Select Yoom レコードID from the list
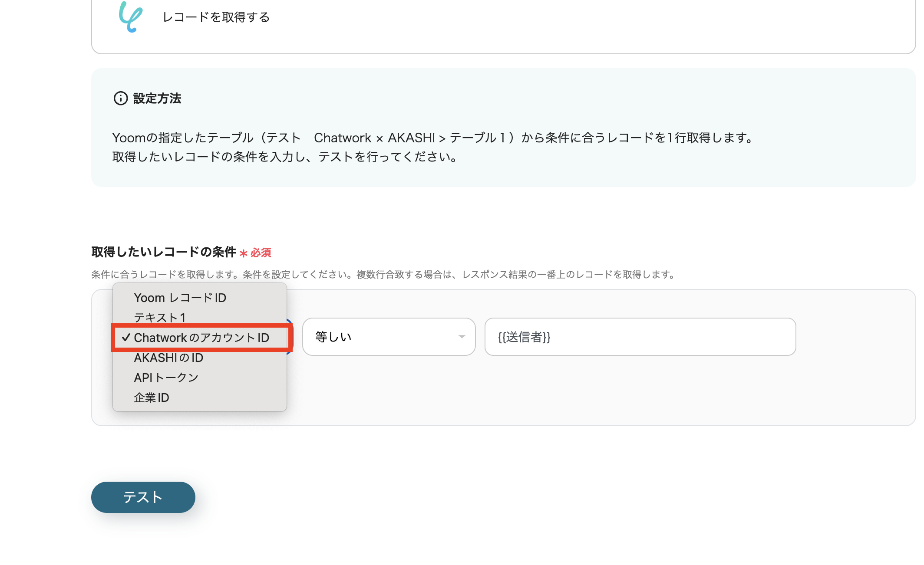 [180, 297]
